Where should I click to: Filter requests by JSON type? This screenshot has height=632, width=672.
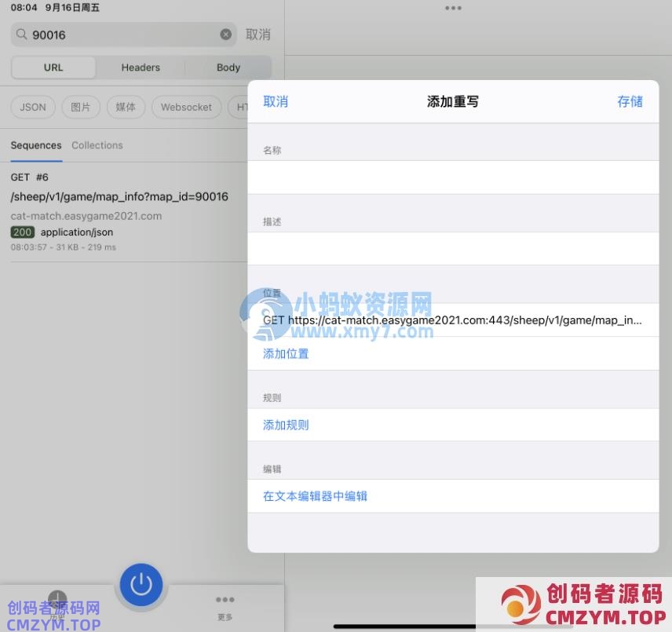33,108
